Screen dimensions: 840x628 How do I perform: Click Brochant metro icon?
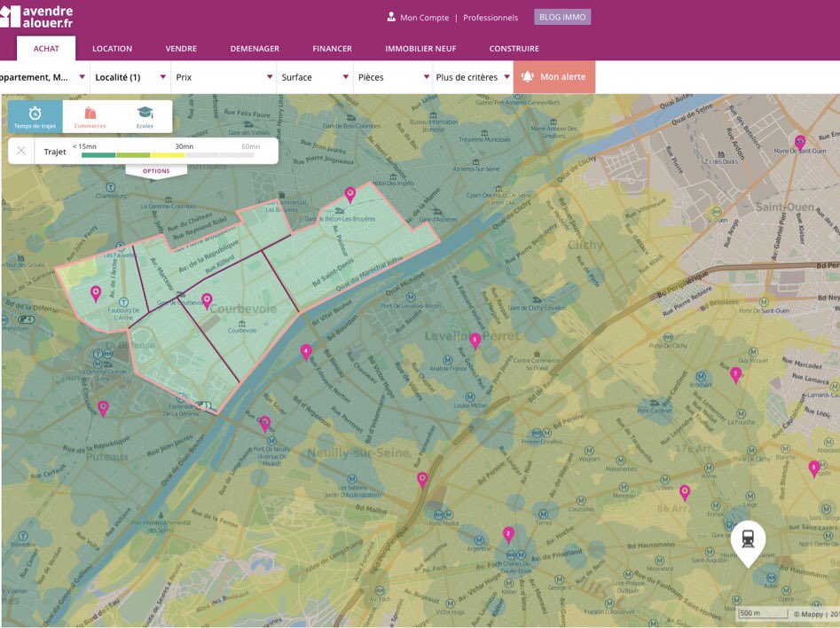click(700, 377)
